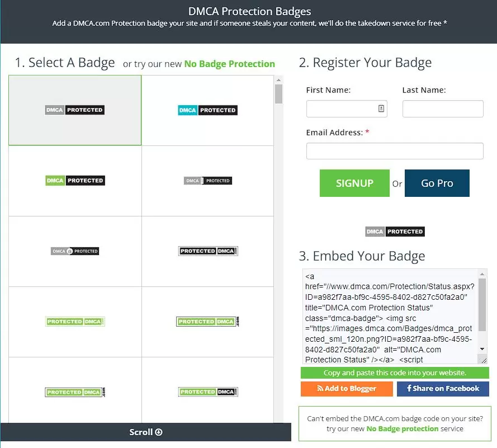The image size is (497, 448).
Task: Click the autofill contact icon in First Name
Action: [x=381, y=109]
